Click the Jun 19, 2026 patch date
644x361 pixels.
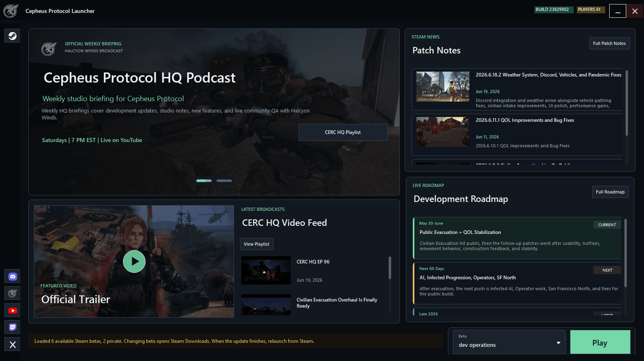point(488,91)
